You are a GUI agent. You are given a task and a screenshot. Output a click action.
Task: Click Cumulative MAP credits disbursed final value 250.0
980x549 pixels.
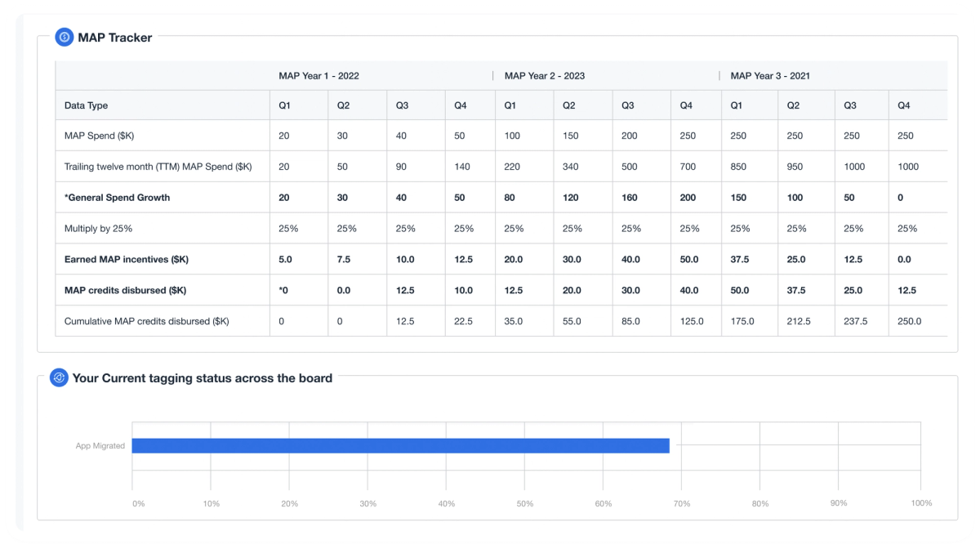point(909,321)
